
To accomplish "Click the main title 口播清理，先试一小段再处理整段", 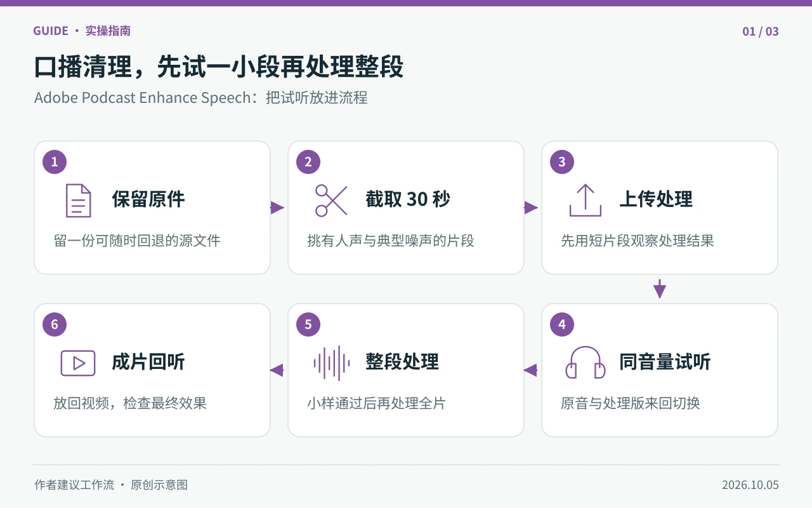I will pyautogui.click(x=219, y=67).
